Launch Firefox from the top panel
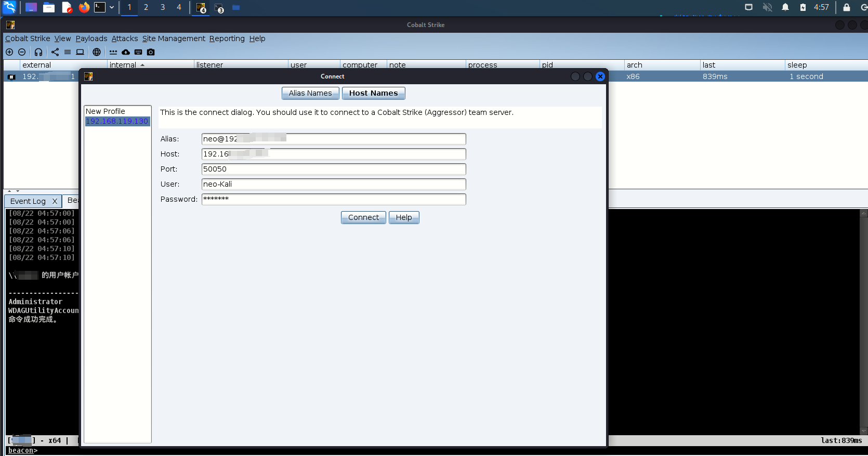Viewport: 868px width, 456px height. coord(84,7)
